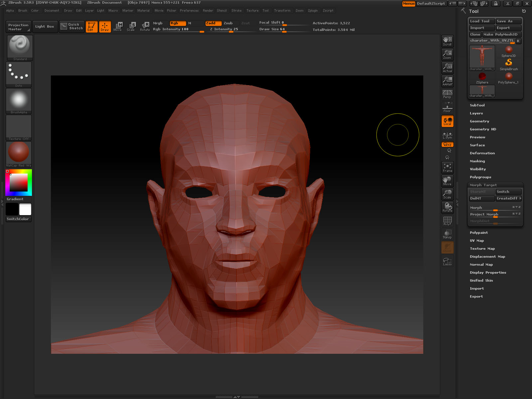Screen dimensions: 532x399
Task: Toggle the Mrgb button
Action: [160, 23]
